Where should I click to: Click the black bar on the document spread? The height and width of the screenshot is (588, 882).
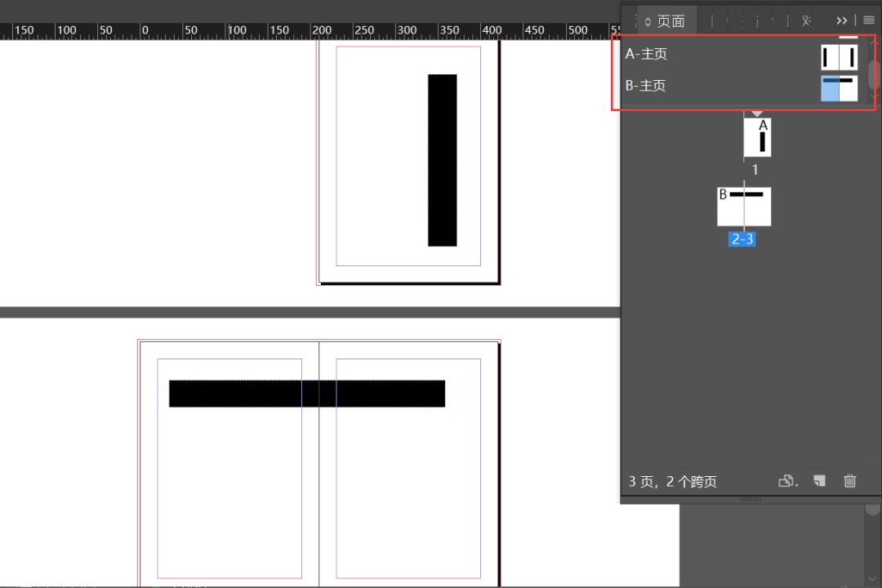pyautogui.click(x=306, y=392)
